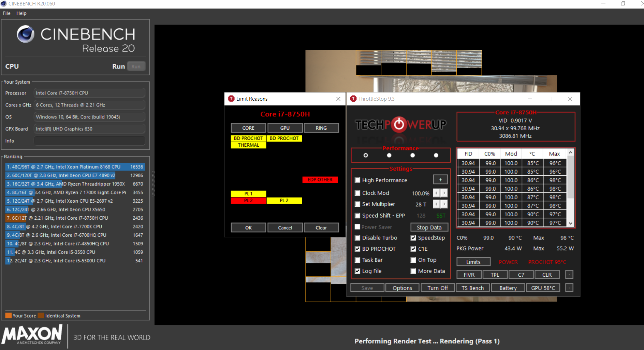Click the Stop Data button
Viewport: 644px width, 350px height.
click(x=429, y=227)
